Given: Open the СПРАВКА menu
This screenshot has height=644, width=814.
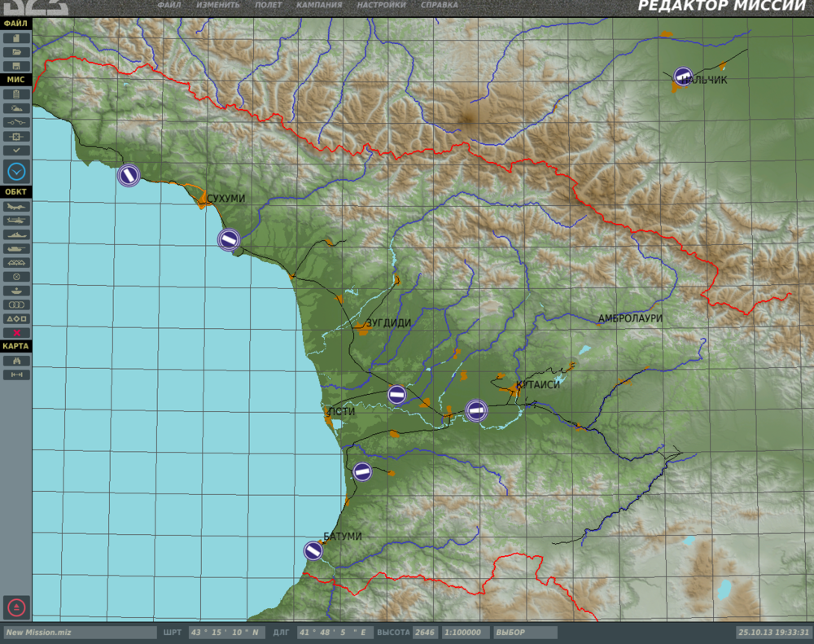Looking at the screenshot, I should coord(440,5).
